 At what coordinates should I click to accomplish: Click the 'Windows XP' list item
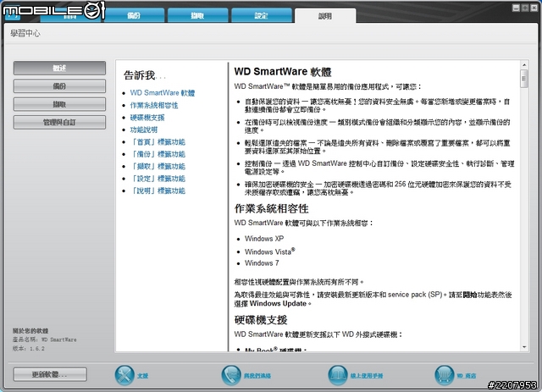coord(264,239)
